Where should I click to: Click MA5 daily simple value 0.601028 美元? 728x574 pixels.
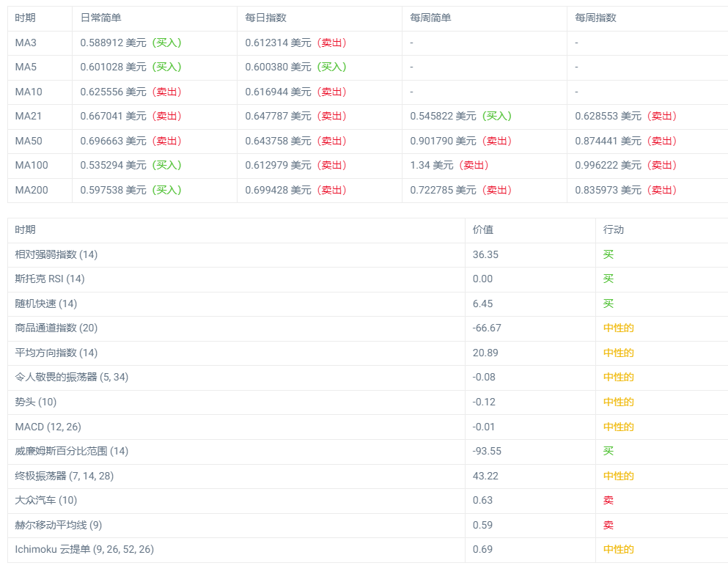114,67
